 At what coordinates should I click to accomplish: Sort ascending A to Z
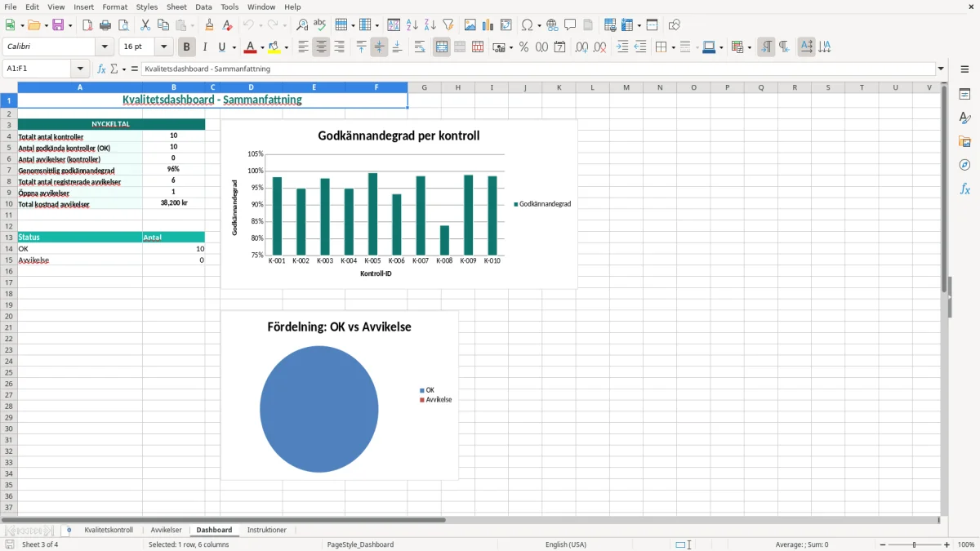coord(412,25)
